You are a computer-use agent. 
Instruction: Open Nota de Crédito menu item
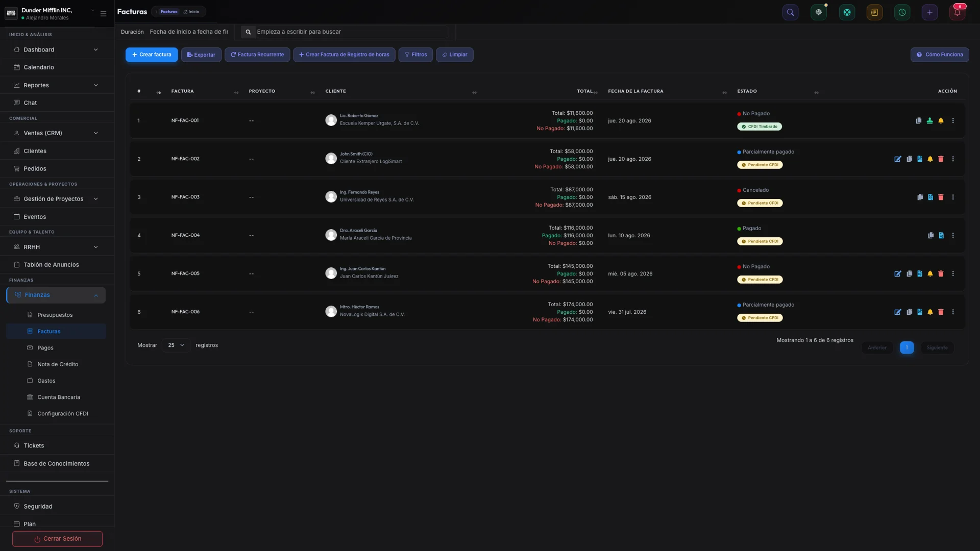point(57,364)
